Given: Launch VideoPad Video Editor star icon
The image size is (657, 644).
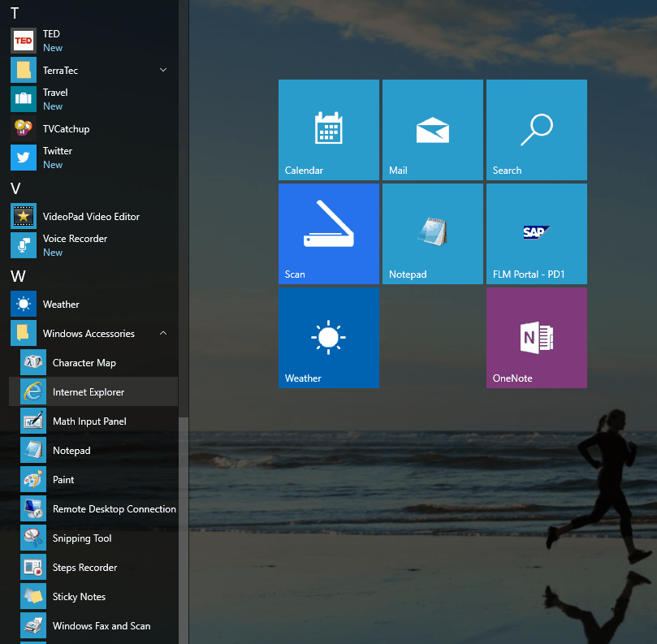Looking at the screenshot, I should click(x=24, y=216).
